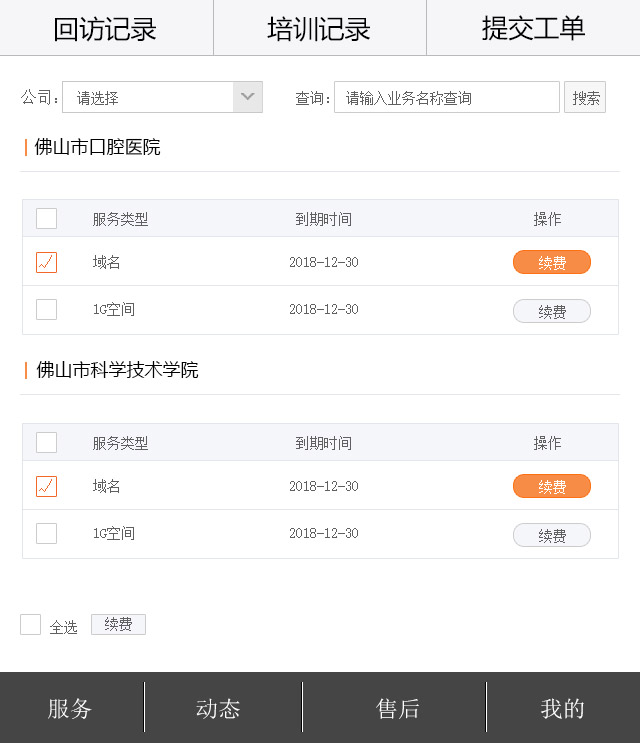Click 续费 for 1G空间 under 佛山市口腔医院

(x=551, y=311)
